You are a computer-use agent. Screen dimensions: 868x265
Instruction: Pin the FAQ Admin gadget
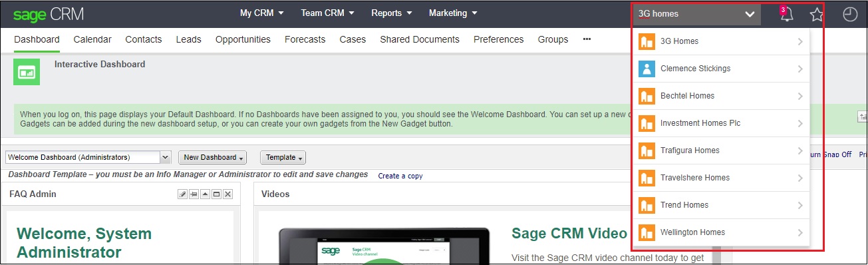point(194,194)
